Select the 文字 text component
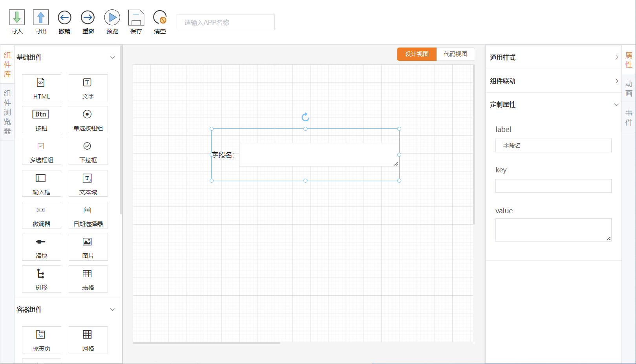The image size is (636, 364). point(88,88)
